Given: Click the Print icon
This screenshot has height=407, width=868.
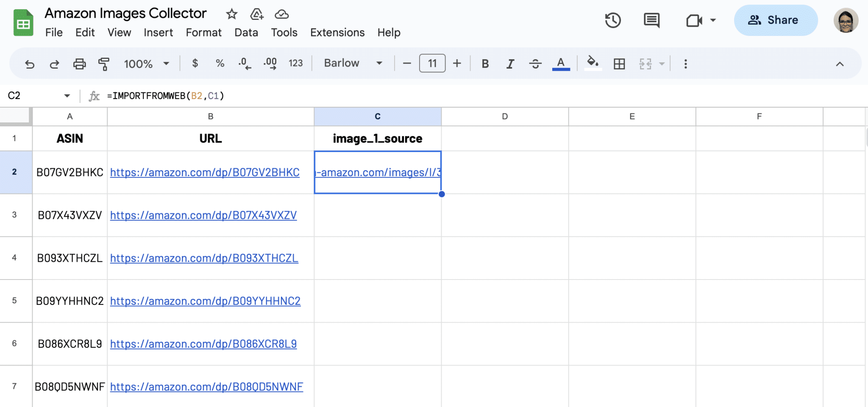Looking at the screenshot, I should (x=80, y=64).
